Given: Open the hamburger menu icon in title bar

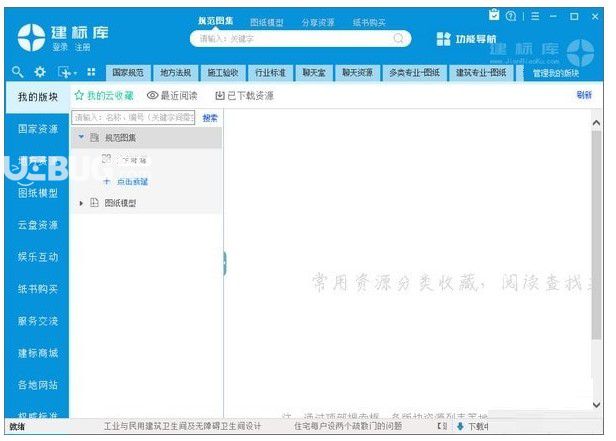Looking at the screenshot, I should (535, 16).
